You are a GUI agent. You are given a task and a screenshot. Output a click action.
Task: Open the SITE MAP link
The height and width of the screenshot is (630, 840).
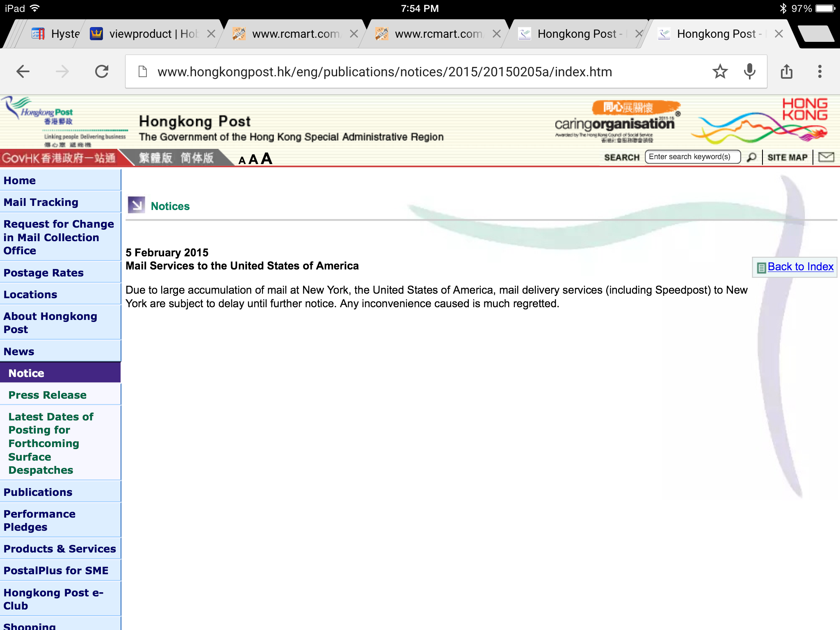787,157
